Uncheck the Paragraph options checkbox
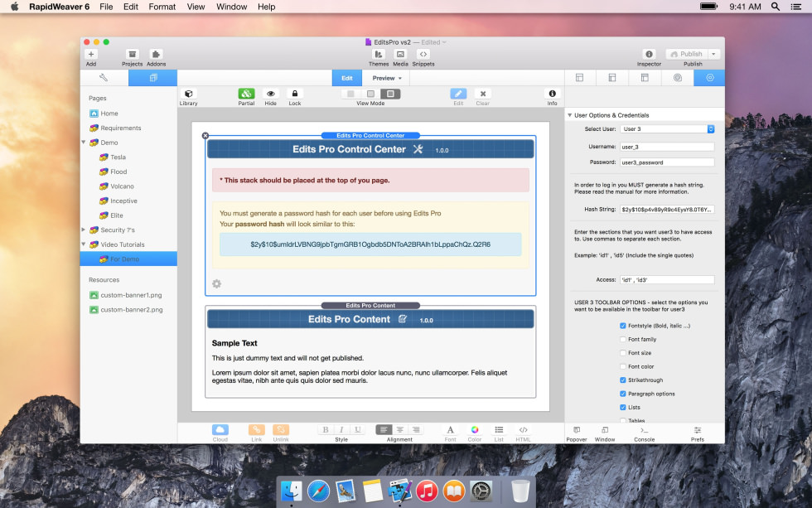Viewport: 812px width, 508px height. (x=623, y=394)
